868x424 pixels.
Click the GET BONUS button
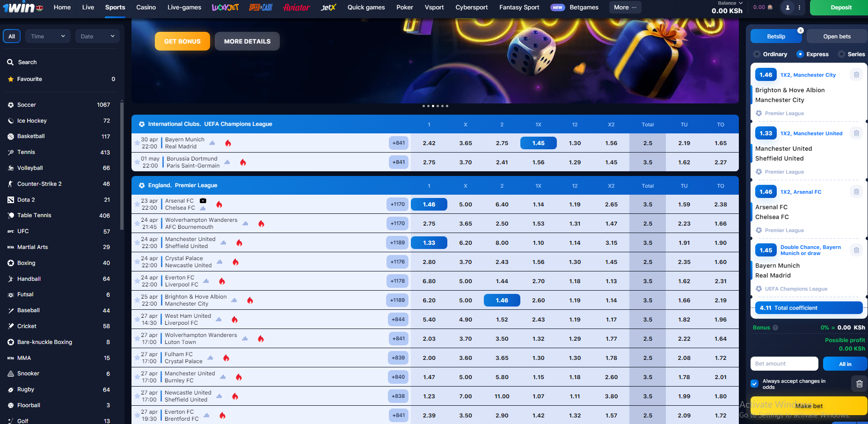(182, 41)
